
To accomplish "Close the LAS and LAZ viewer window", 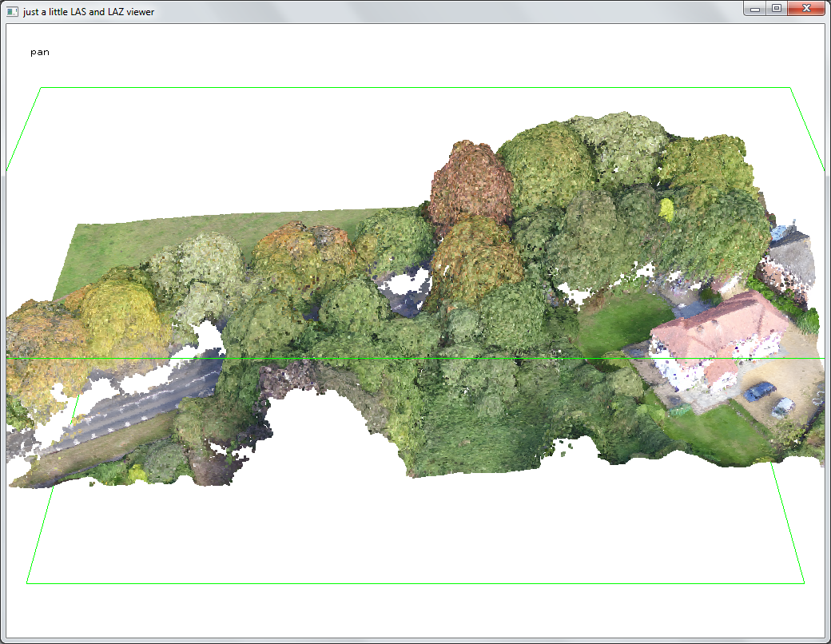I will pyautogui.click(x=806, y=9).
